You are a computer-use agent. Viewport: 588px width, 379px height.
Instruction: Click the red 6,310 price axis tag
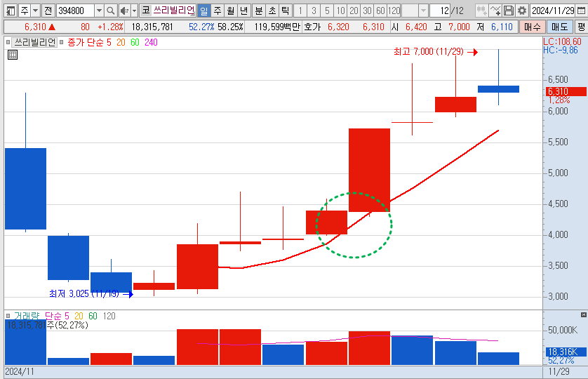coord(566,91)
